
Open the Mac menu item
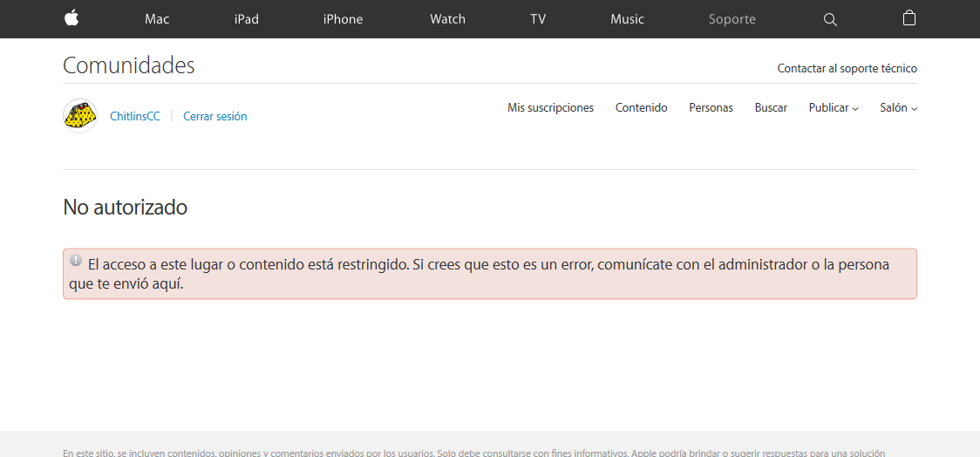click(157, 19)
